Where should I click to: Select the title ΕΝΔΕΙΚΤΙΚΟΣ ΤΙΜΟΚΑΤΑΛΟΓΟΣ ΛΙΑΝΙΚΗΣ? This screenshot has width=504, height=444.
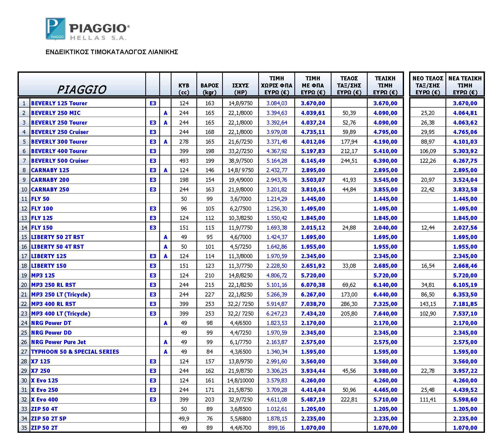tap(112, 52)
